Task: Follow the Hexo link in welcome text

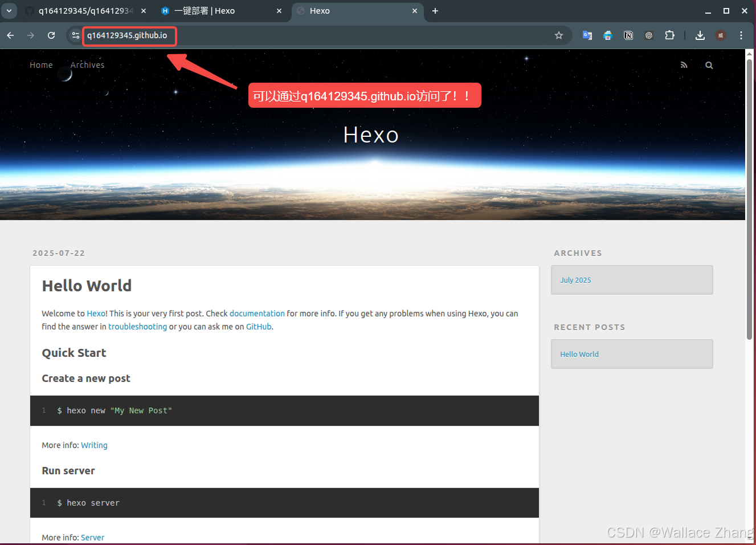Action: (x=96, y=314)
